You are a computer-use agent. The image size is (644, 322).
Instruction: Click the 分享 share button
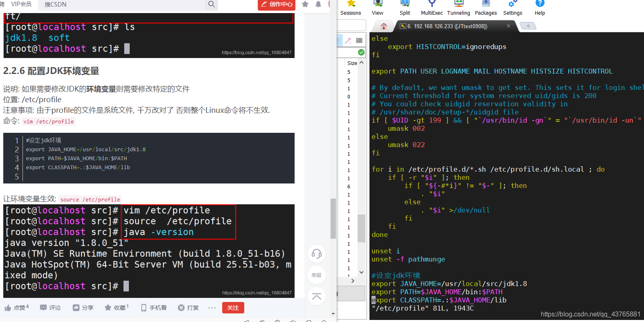click(83, 308)
